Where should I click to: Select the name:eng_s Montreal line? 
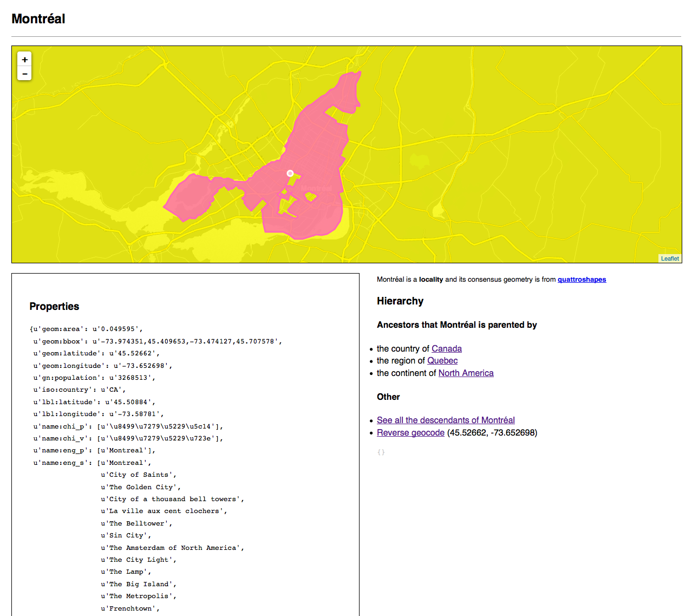pos(92,463)
